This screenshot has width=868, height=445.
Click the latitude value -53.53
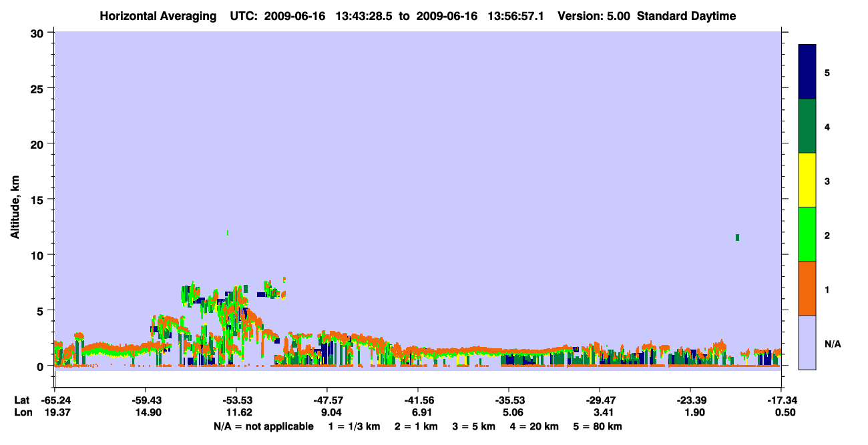(236, 400)
